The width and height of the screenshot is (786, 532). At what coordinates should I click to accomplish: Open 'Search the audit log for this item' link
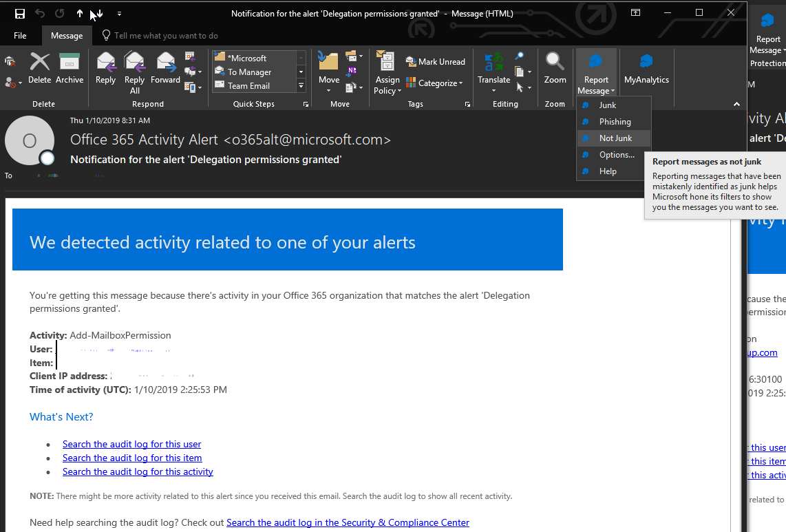[132, 458]
